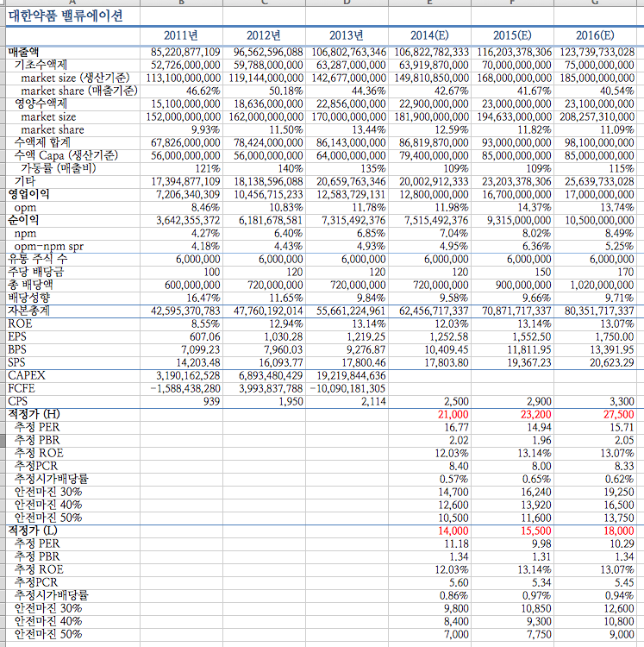Click the 16.47% payout ratio cell
This screenshot has width=644, height=647.
tap(203, 298)
